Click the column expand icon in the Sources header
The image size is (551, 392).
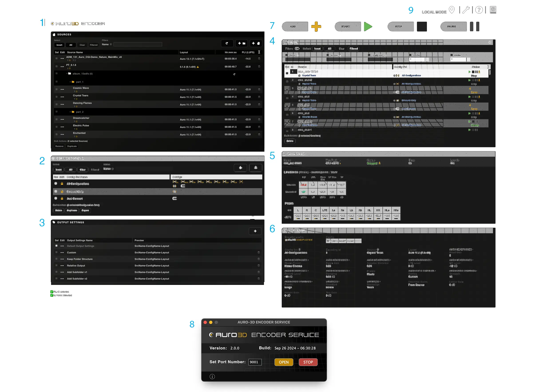(259, 52)
